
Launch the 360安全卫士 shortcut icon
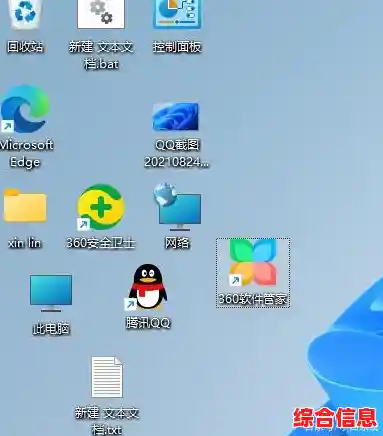(x=101, y=207)
